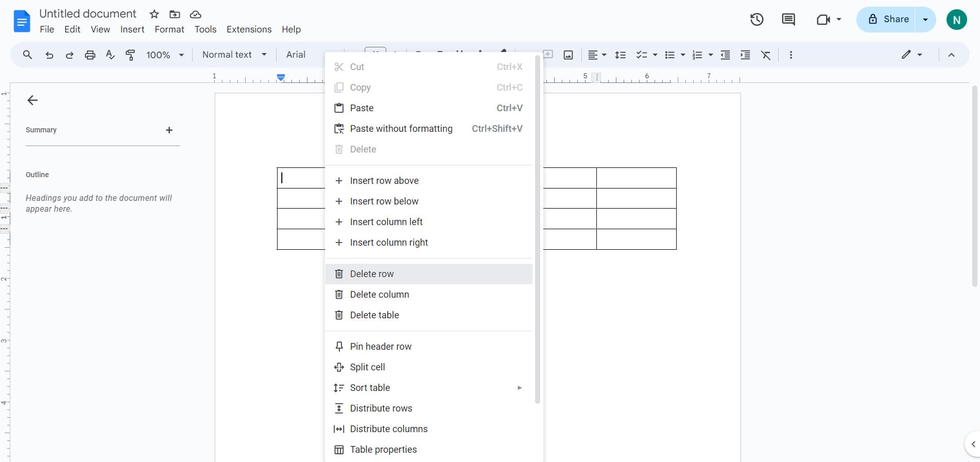Clear formatting icon in toolbar

[x=766, y=55]
